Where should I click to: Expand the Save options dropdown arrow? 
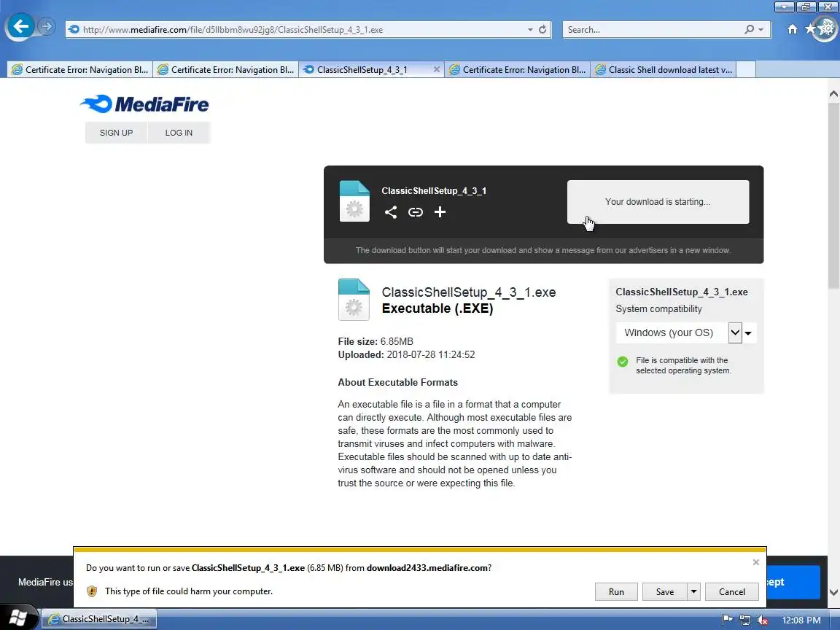pos(693,591)
